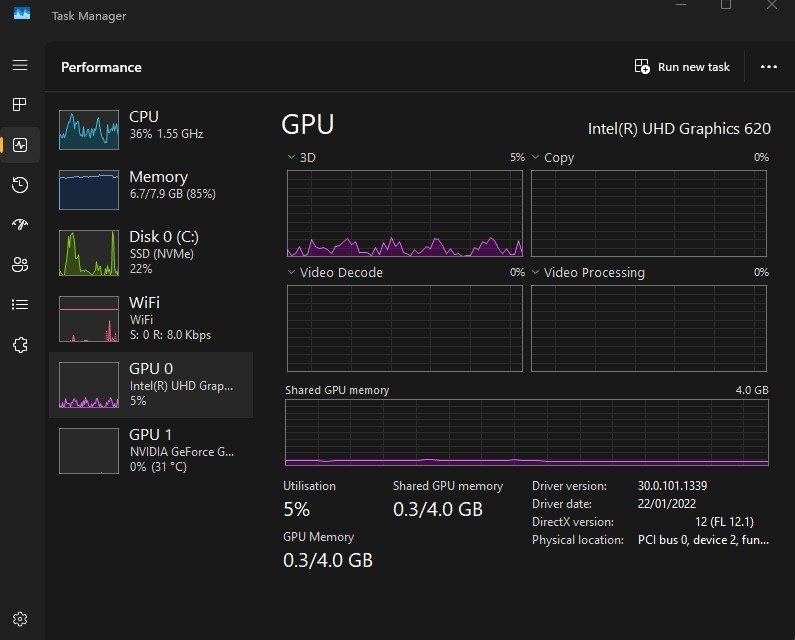Click DirectX version 12 (FL 12.1)
Viewport: 795px width, 640px height.
coord(725,522)
